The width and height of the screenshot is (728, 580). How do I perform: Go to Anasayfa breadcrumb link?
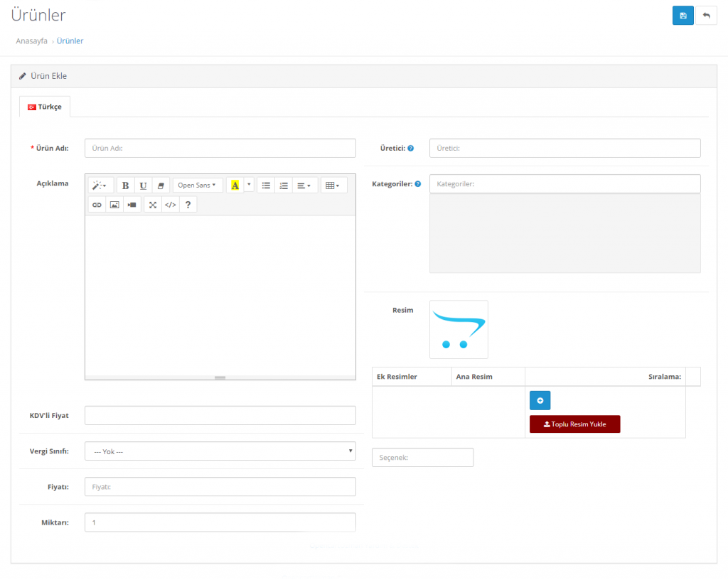[32, 41]
